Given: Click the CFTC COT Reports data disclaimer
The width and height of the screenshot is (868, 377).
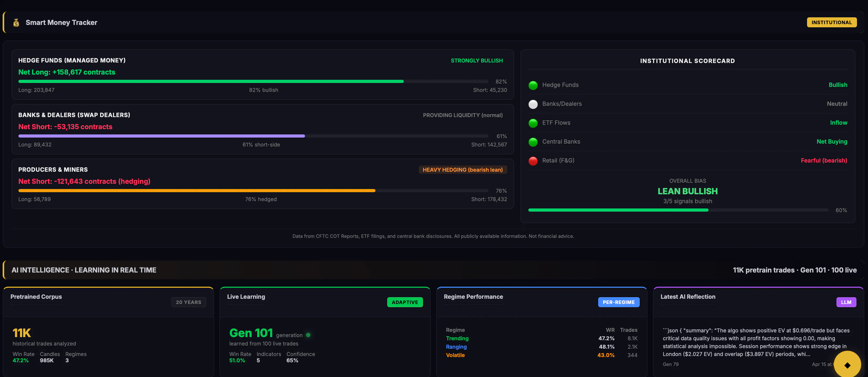Looking at the screenshot, I should click(433, 236).
